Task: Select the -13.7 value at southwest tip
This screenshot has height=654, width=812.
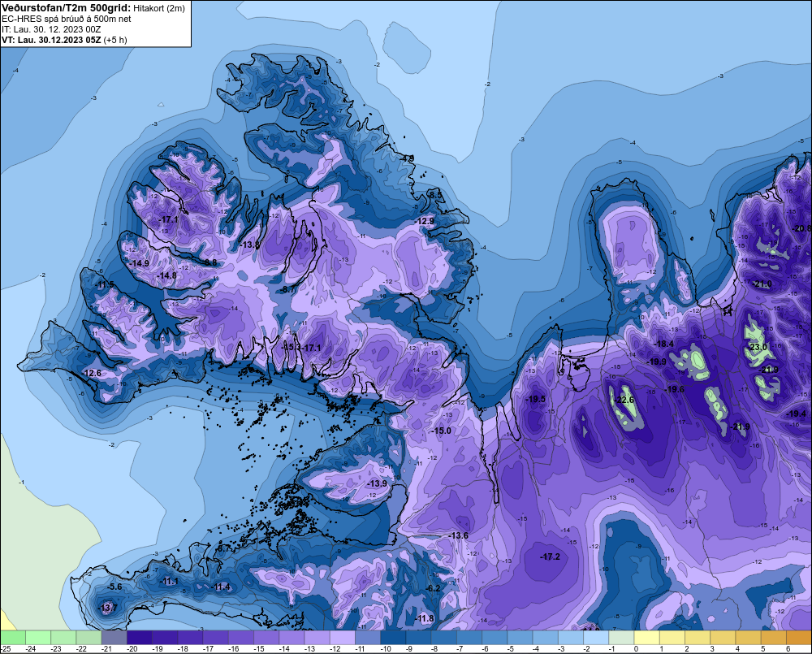Action: (108, 608)
